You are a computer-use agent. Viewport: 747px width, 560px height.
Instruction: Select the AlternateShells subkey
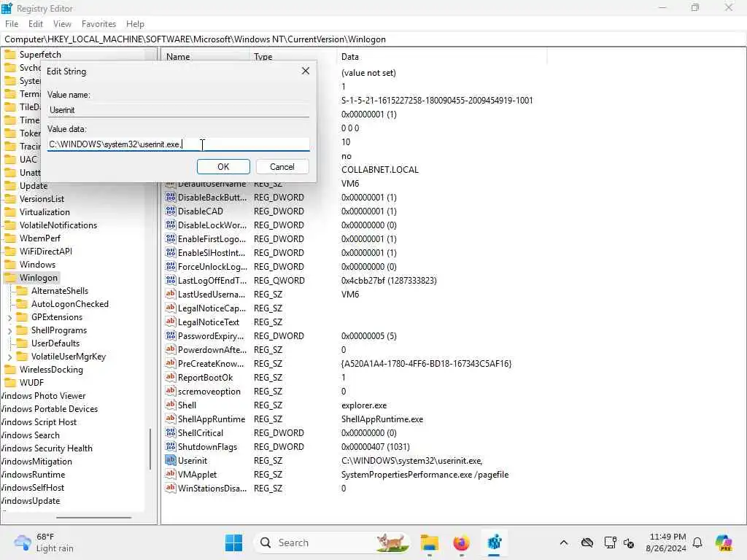pyautogui.click(x=60, y=290)
